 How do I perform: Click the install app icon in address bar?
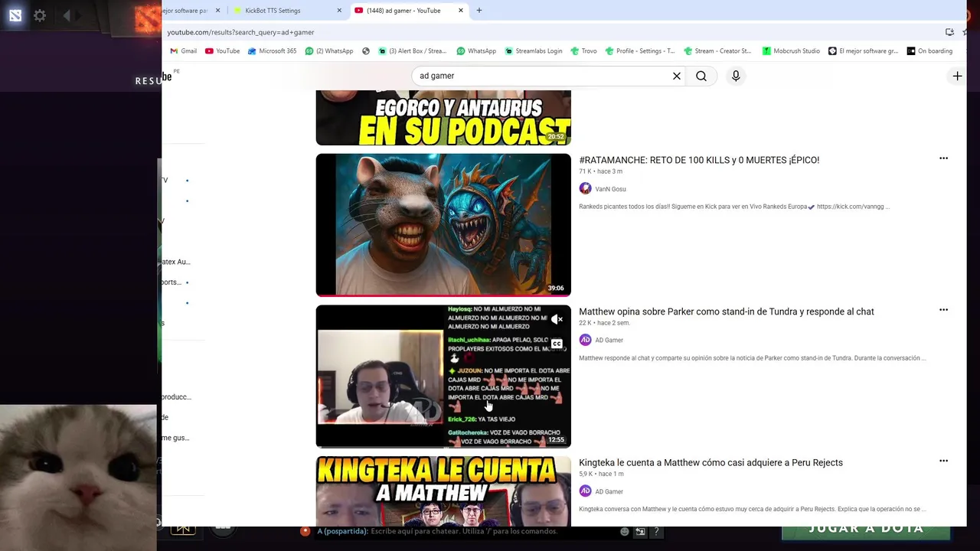pos(949,32)
